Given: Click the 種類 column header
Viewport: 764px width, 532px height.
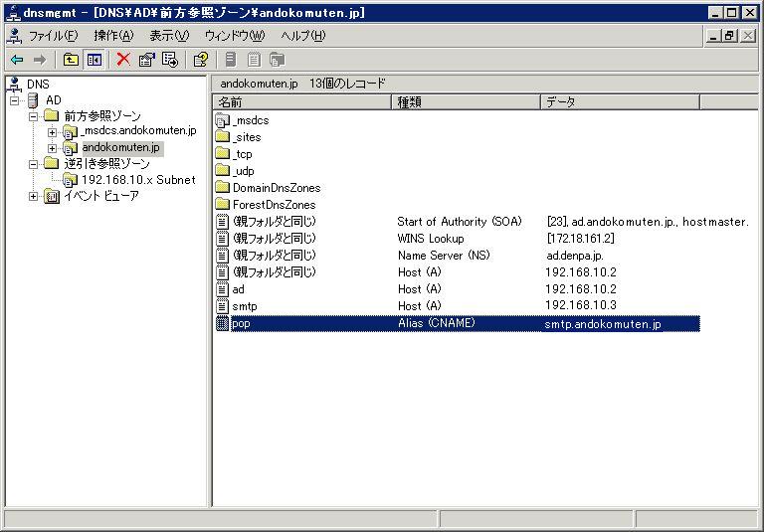Looking at the screenshot, I should 465,101.
